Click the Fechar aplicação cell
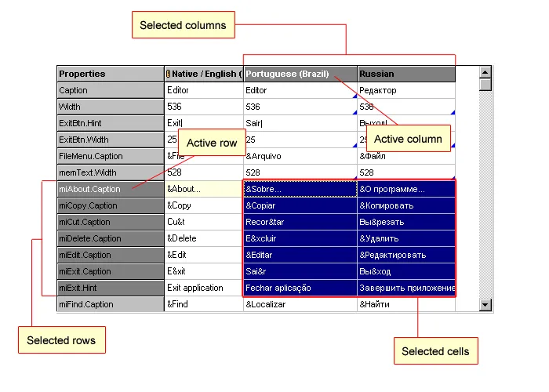This screenshot has width=549, height=392. click(x=300, y=288)
